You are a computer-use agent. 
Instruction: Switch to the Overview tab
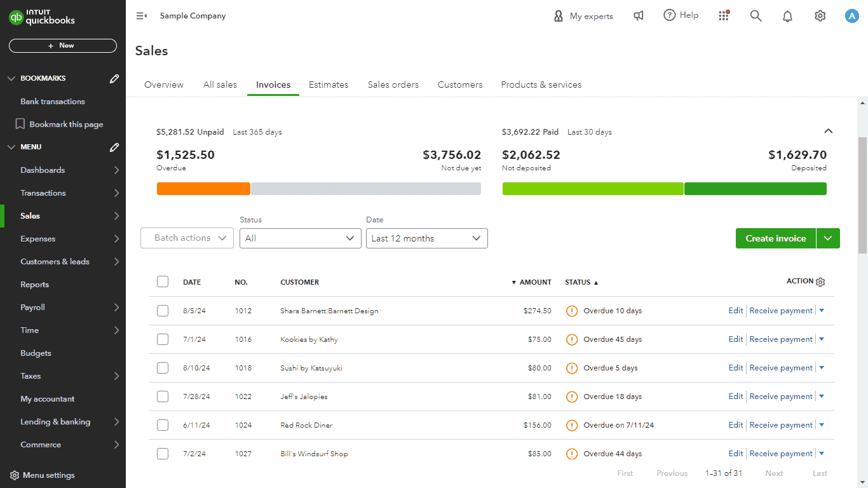click(164, 85)
